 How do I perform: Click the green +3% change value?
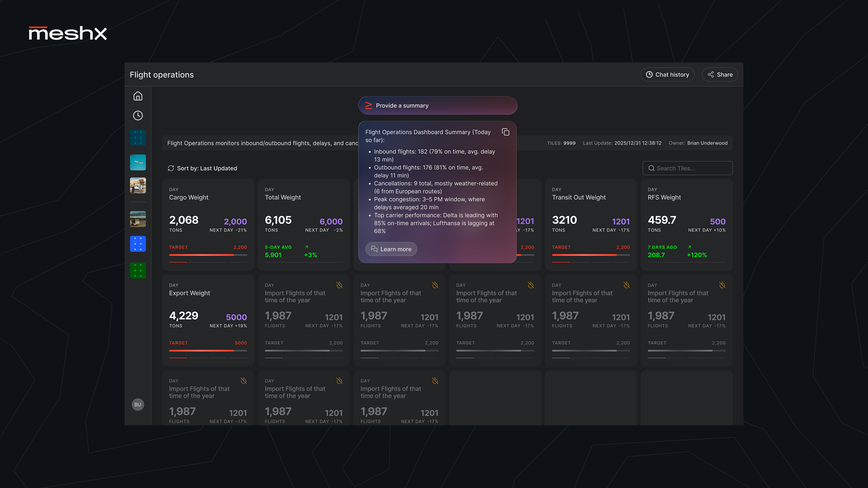pyautogui.click(x=310, y=255)
